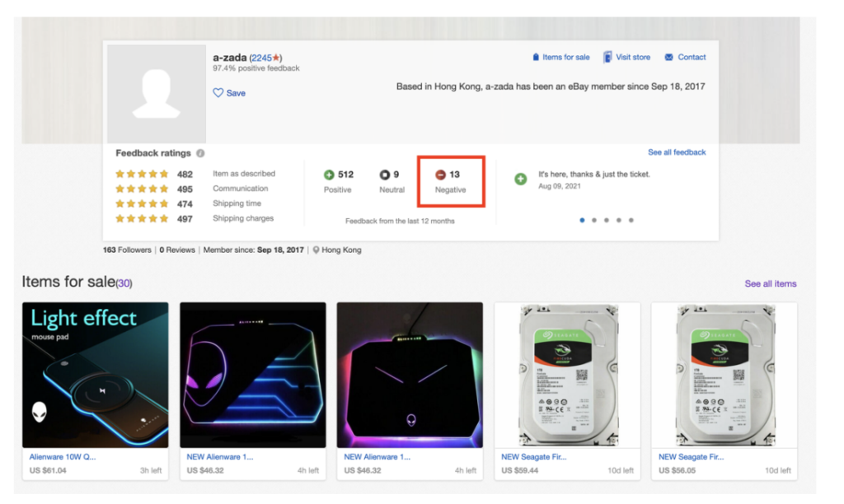Click the Items for sale count (30)

point(124,283)
